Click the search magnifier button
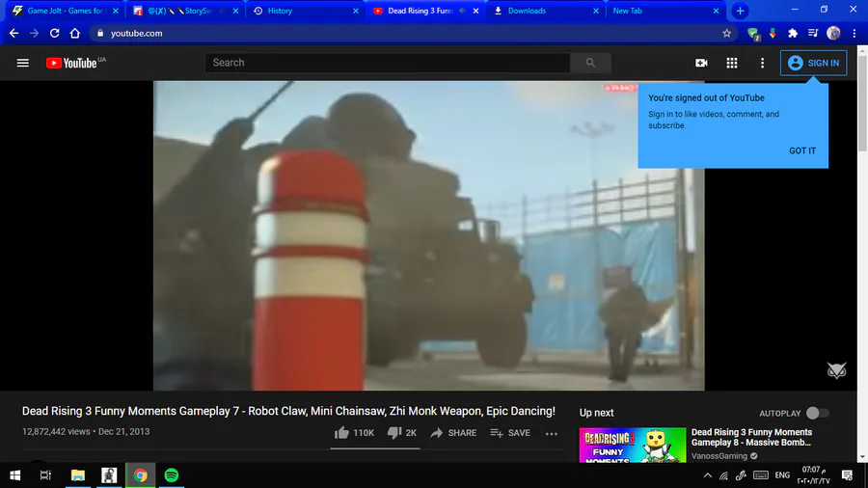This screenshot has height=488, width=868. coord(590,63)
